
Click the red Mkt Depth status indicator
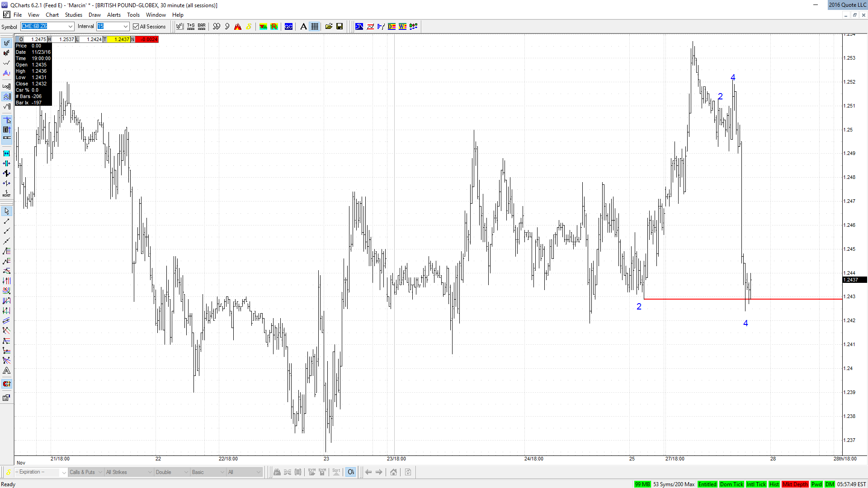tap(795, 484)
